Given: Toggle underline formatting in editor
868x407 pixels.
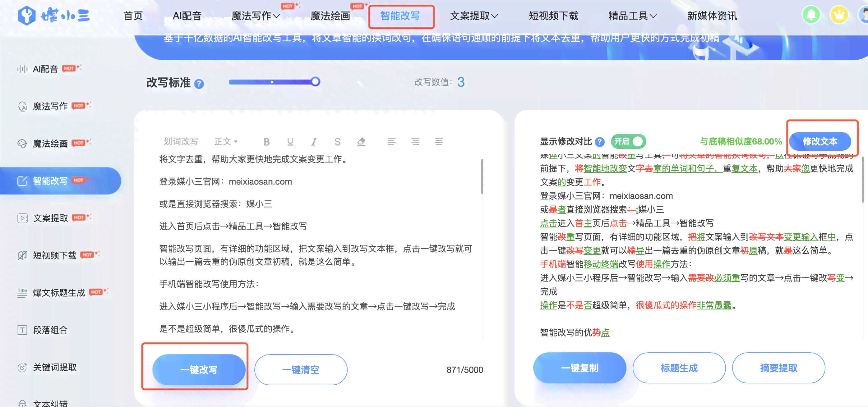Looking at the screenshot, I should [290, 142].
